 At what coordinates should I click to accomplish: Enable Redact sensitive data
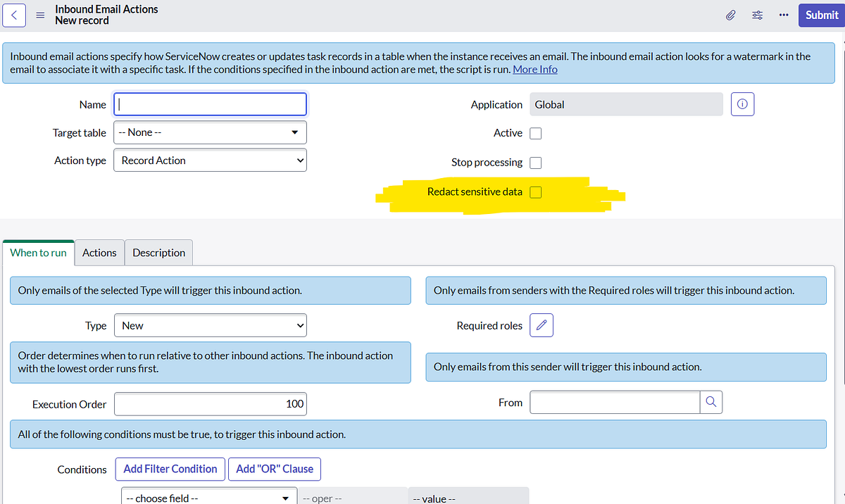[535, 191]
